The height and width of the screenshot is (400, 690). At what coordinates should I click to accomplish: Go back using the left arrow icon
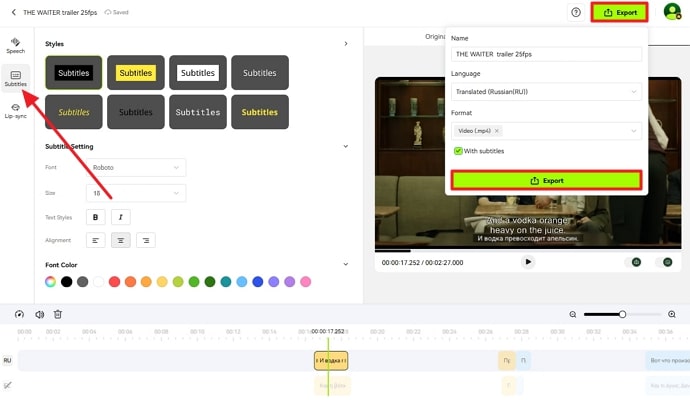[x=14, y=12]
